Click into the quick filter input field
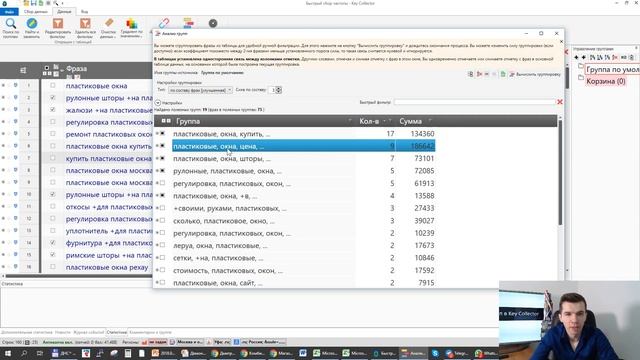 (x=474, y=102)
